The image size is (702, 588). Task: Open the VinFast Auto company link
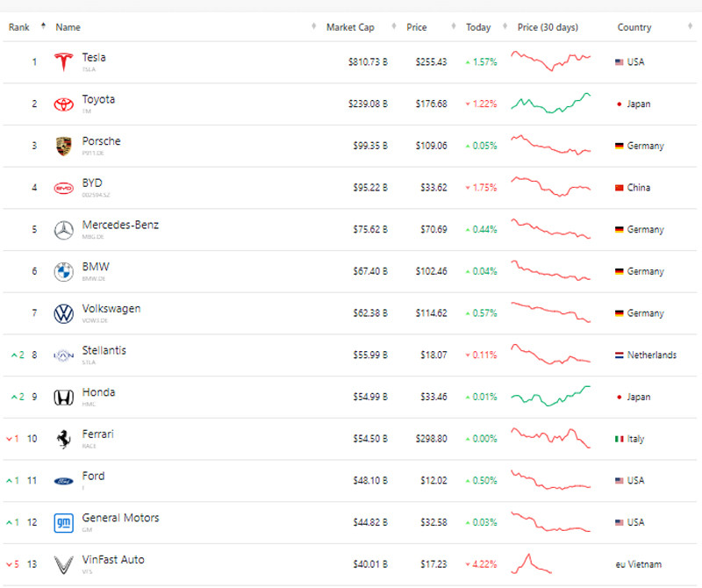[x=113, y=560]
